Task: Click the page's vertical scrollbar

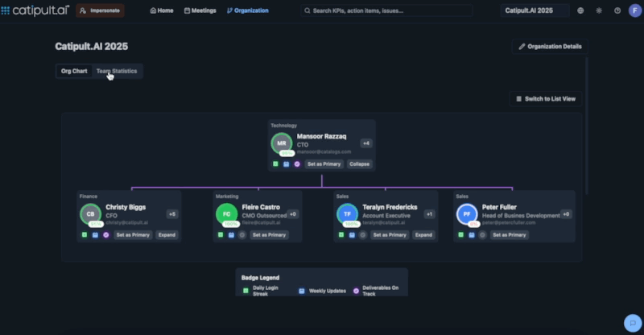Action: (587, 121)
